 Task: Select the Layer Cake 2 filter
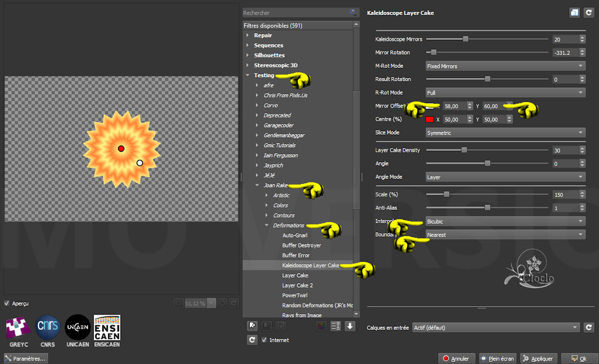pyautogui.click(x=297, y=285)
